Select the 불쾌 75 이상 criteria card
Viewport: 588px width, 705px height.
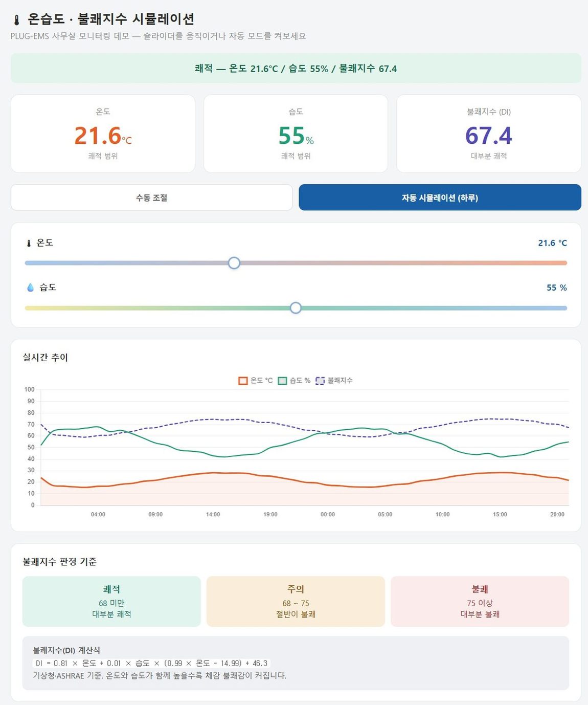coord(480,601)
